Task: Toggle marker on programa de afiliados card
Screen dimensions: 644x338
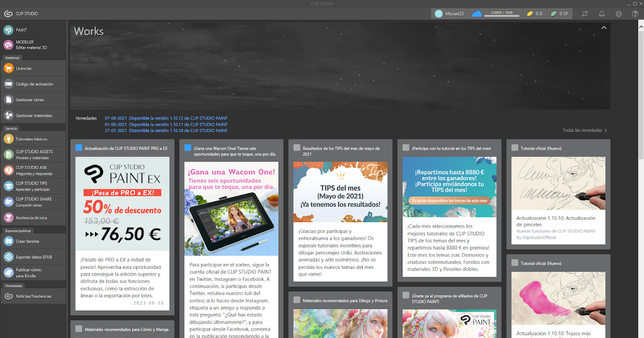Action: pos(406,295)
